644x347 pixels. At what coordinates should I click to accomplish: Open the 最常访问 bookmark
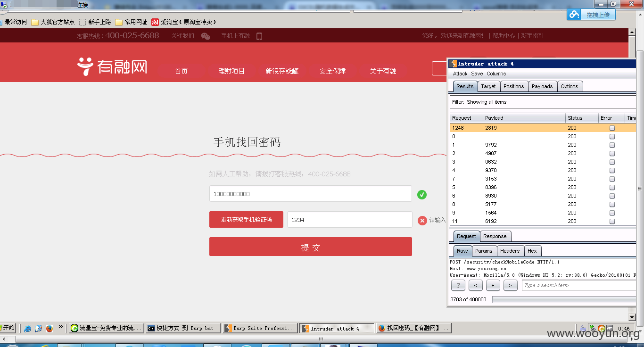click(14, 22)
